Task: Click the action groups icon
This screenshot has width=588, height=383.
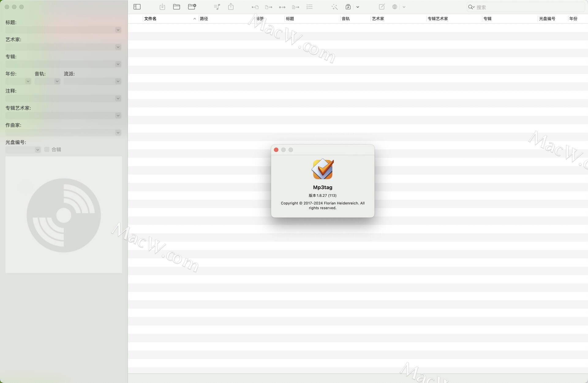Action: click(x=348, y=7)
